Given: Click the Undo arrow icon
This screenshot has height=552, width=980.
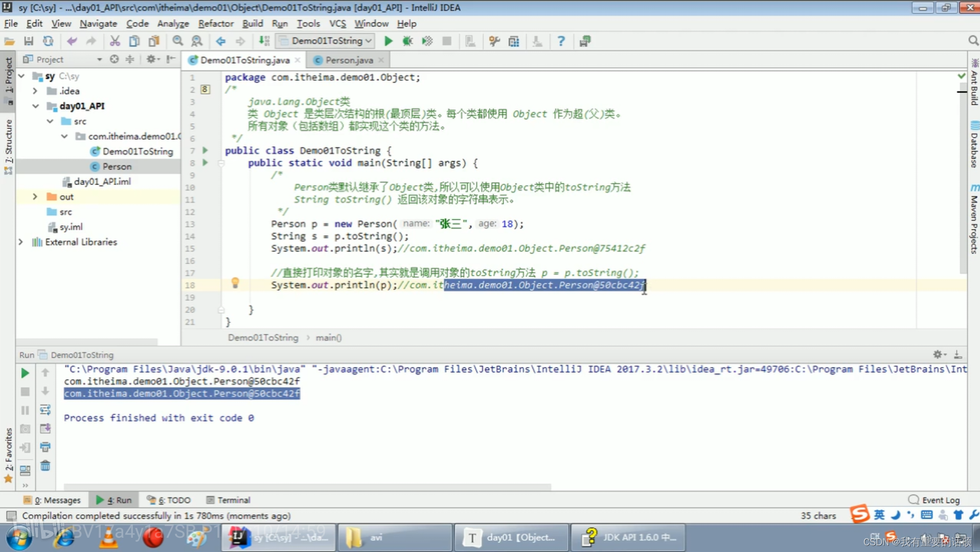Looking at the screenshot, I should (x=72, y=41).
